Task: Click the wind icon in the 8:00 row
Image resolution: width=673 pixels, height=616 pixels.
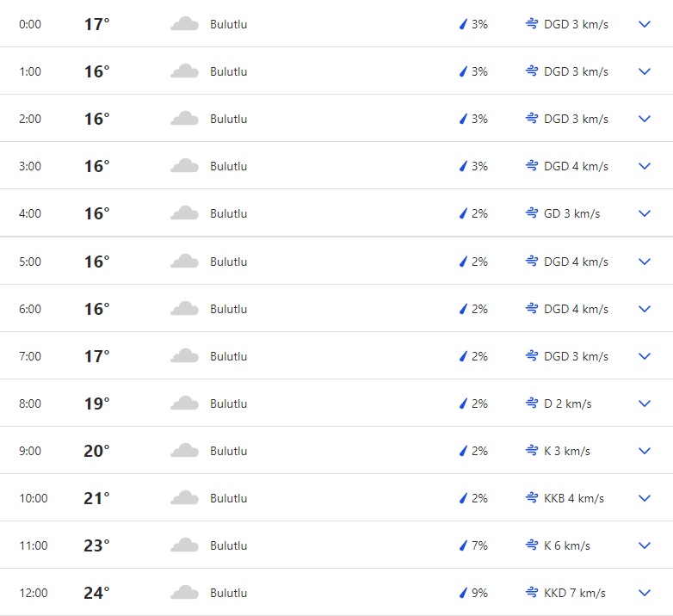Action: coord(532,403)
